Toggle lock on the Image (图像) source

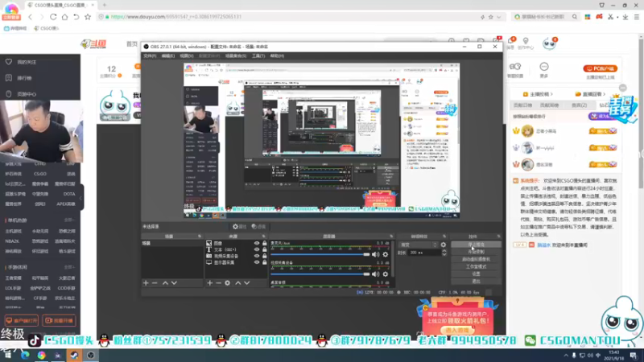(265, 244)
